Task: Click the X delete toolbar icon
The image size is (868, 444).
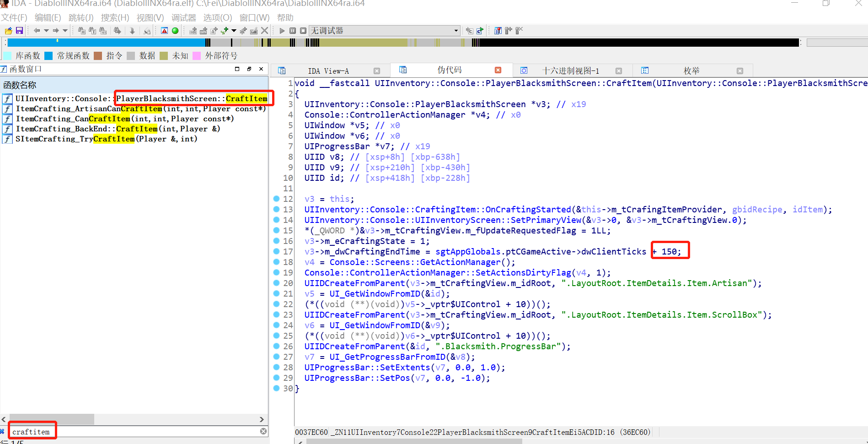Action: tap(264, 31)
